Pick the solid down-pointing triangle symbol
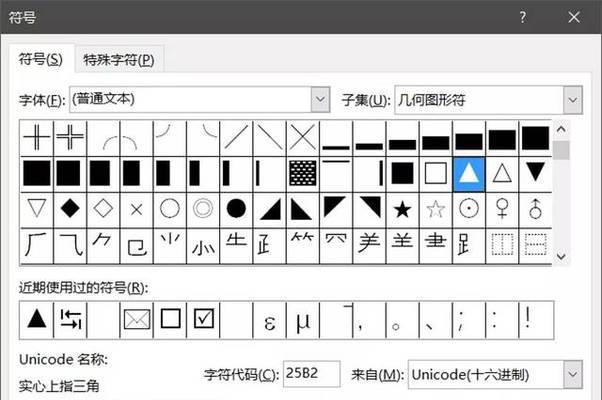 [535, 174]
